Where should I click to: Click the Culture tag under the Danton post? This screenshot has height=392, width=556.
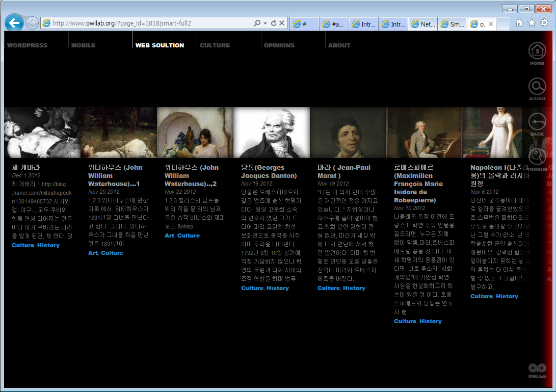click(x=252, y=288)
